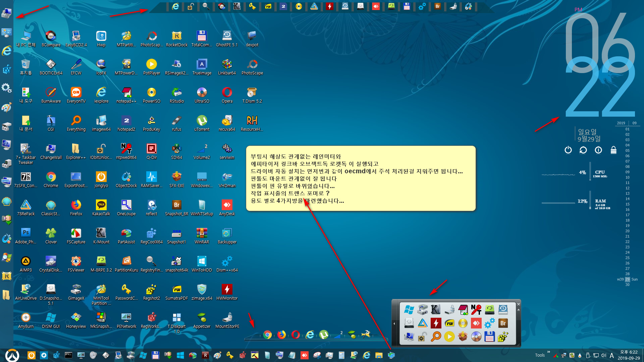Launch the Opera desktop icon
The image size is (644, 362).
[227, 95]
